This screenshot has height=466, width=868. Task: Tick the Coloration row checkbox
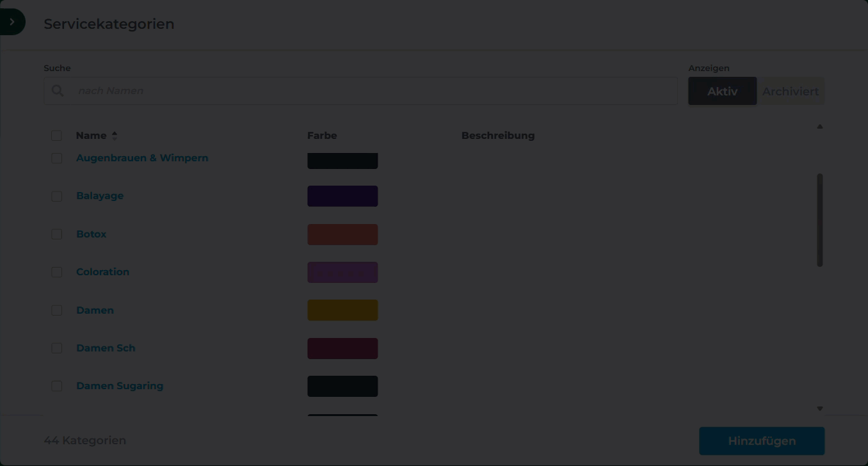[57, 272]
